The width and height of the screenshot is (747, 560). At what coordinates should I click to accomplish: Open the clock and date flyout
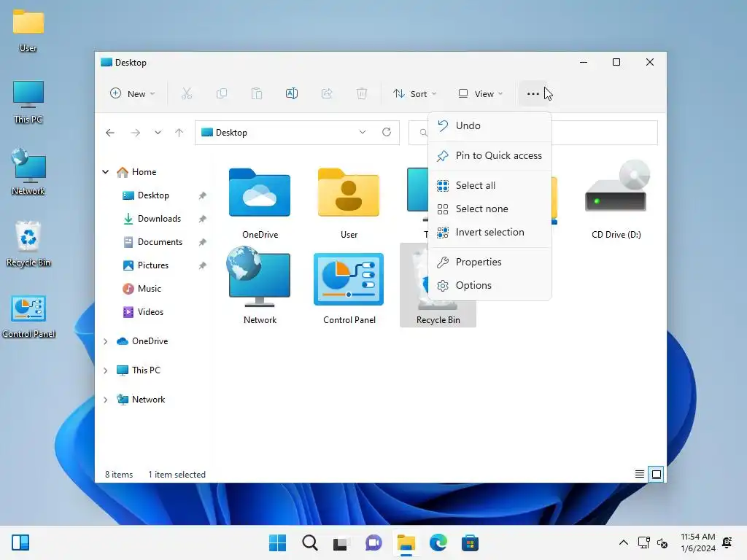698,542
